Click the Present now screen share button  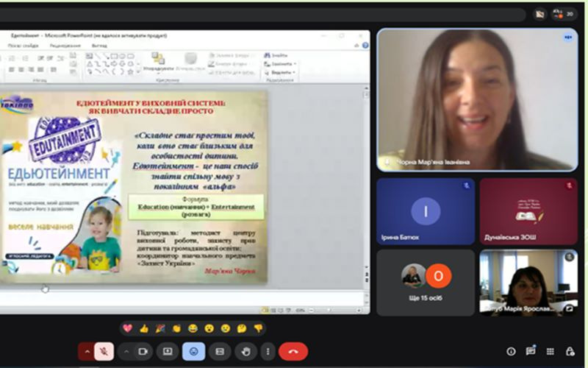(x=168, y=352)
